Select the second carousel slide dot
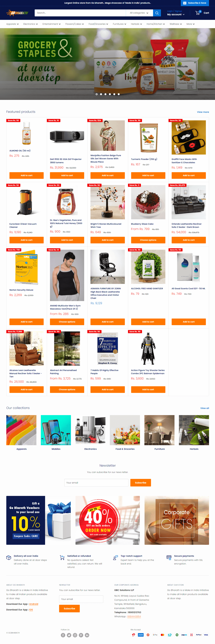The width and height of the screenshot is (215, 644). 101,94
